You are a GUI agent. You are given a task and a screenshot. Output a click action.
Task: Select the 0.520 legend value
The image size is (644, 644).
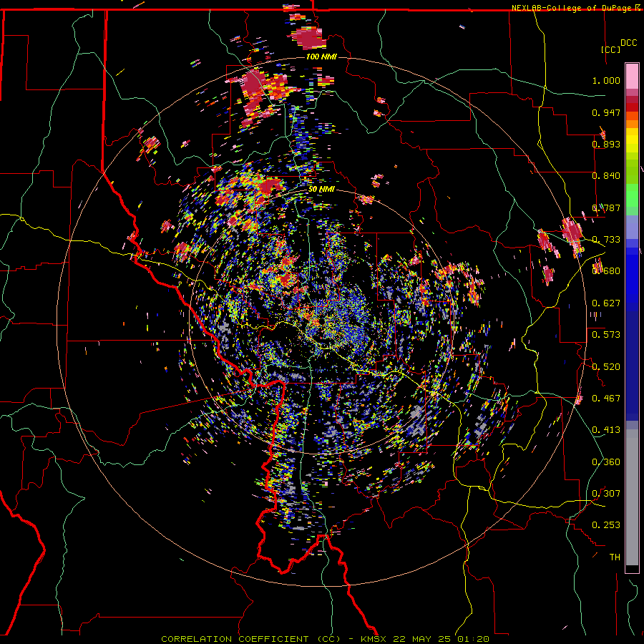coord(606,367)
